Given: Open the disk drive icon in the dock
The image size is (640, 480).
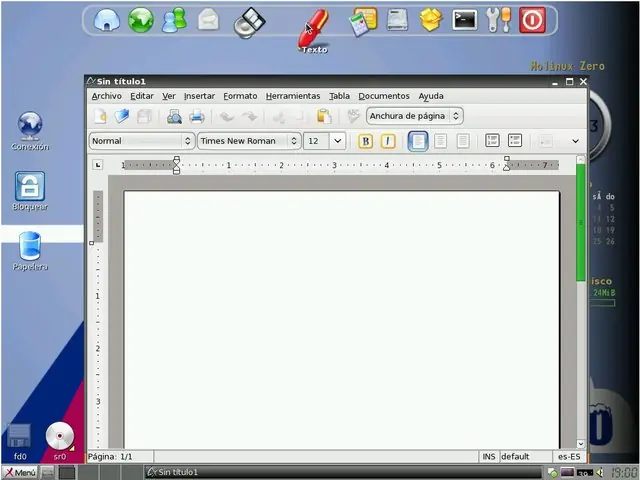Looking at the screenshot, I should 397,20.
